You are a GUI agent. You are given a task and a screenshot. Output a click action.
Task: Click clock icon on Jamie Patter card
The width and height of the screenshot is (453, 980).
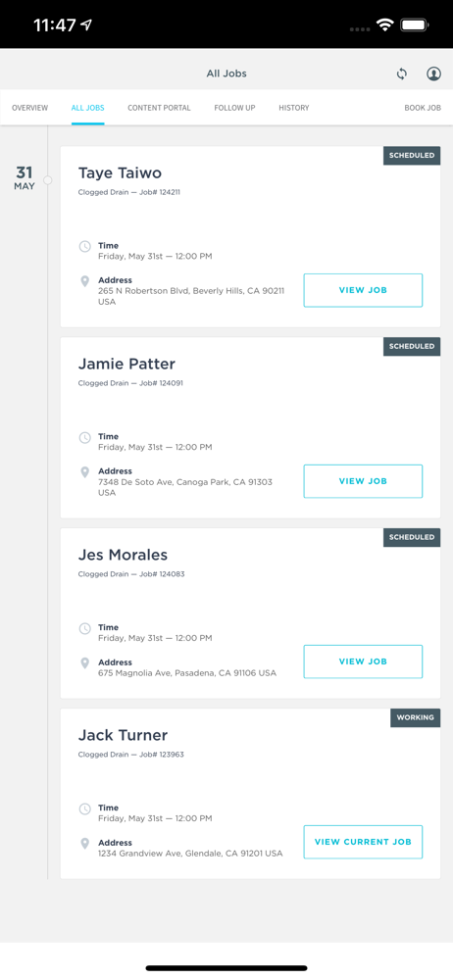click(84, 437)
